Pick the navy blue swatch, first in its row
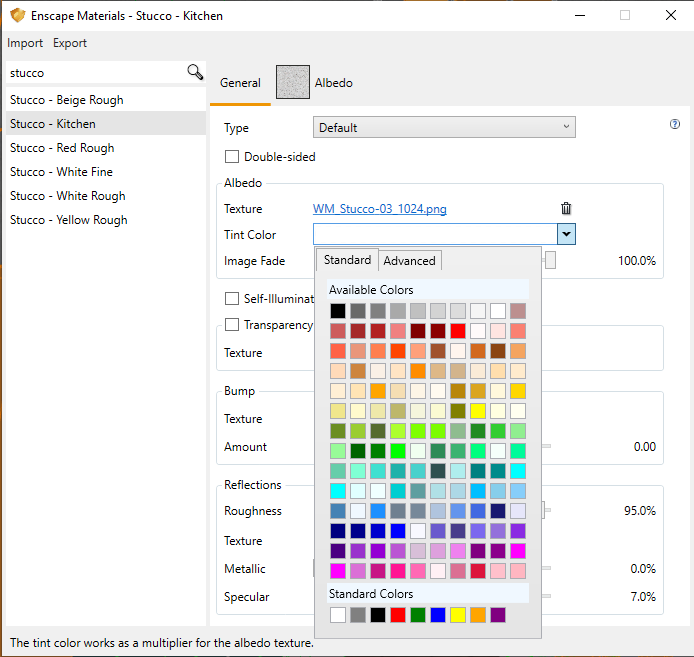 338,531
